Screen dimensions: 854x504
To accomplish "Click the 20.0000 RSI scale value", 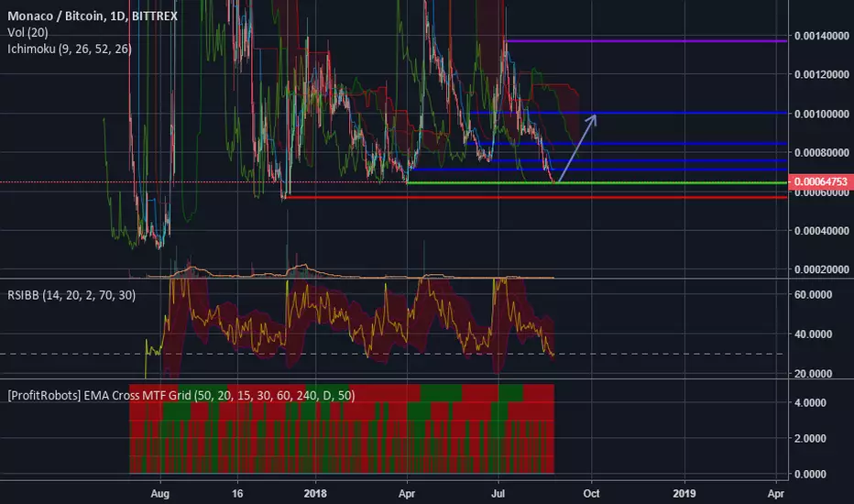I will coord(813,374).
